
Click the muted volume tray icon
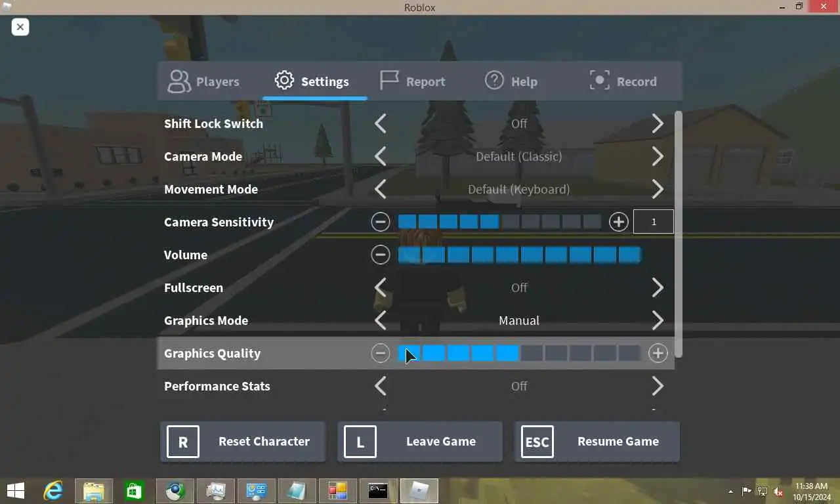click(779, 491)
